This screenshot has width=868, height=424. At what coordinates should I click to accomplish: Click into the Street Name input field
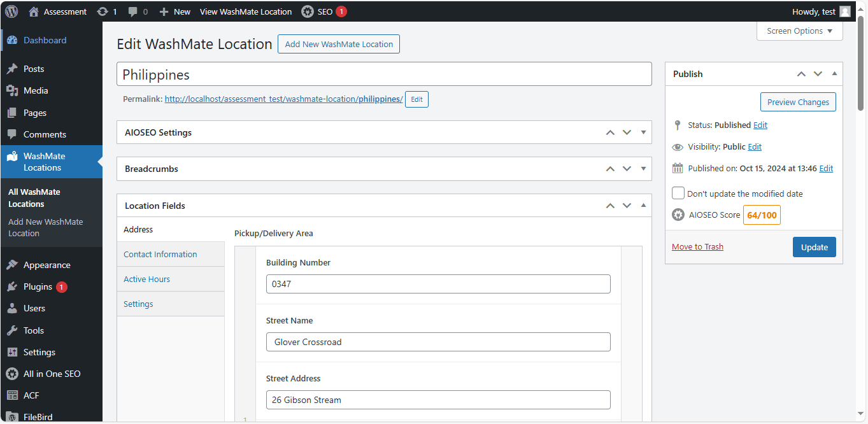[x=438, y=342]
